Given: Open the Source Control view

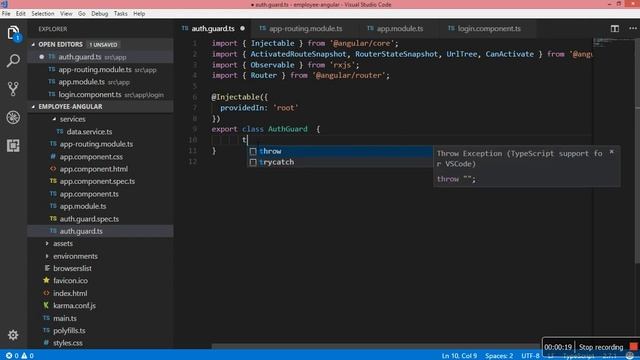Looking at the screenshot, I should coord(13,89).
